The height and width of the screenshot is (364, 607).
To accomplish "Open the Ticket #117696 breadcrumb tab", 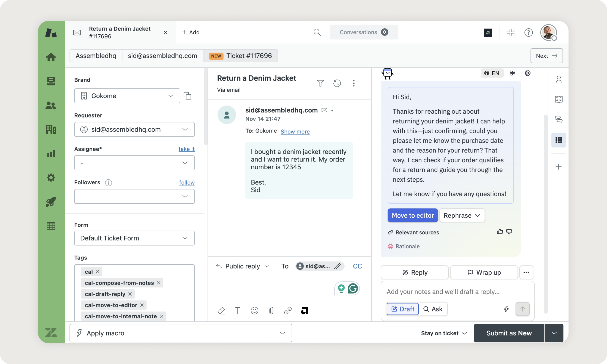I will coord(240,56).
